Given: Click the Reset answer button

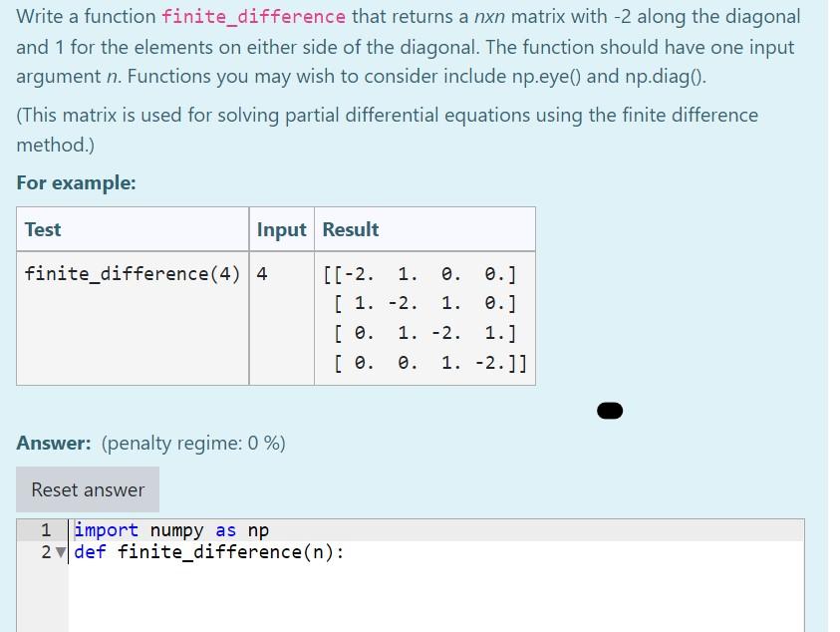Looking at the screenshot, I should pos(87,489).
